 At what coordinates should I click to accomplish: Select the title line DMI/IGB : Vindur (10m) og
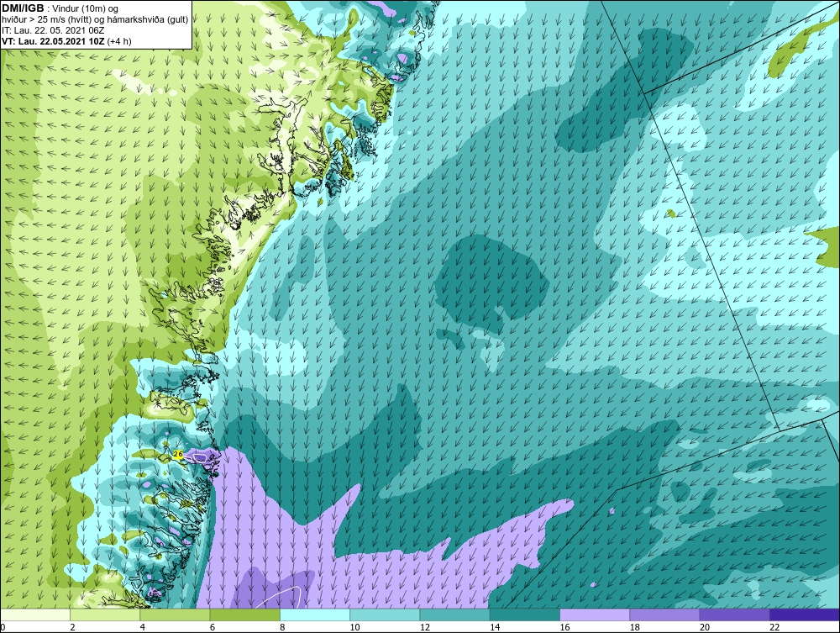click(60, 8)
